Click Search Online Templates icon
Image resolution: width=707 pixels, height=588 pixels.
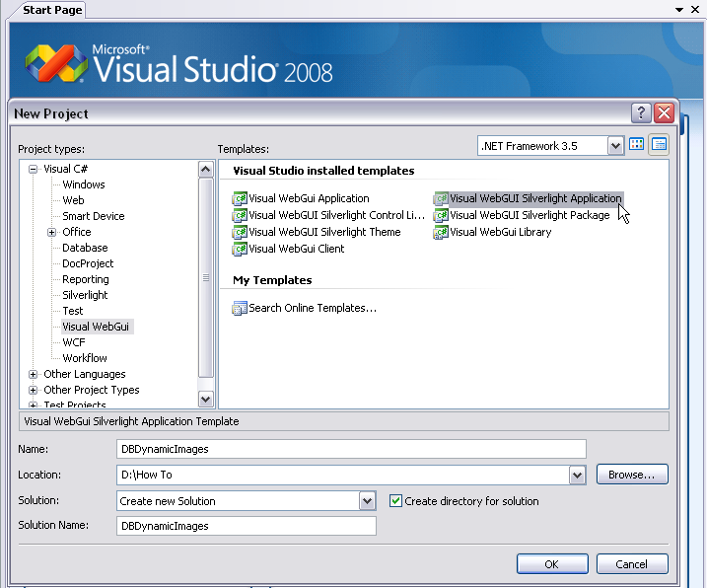click(x=240, y=308)
